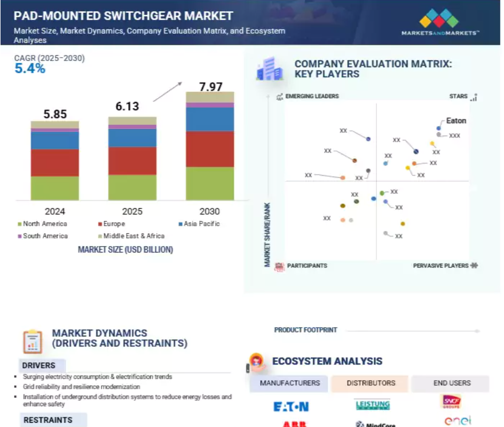This screenshot has width=504, height=427.
Task: Click the Eaton logo under Manufacturers
Action: point(291,407)
